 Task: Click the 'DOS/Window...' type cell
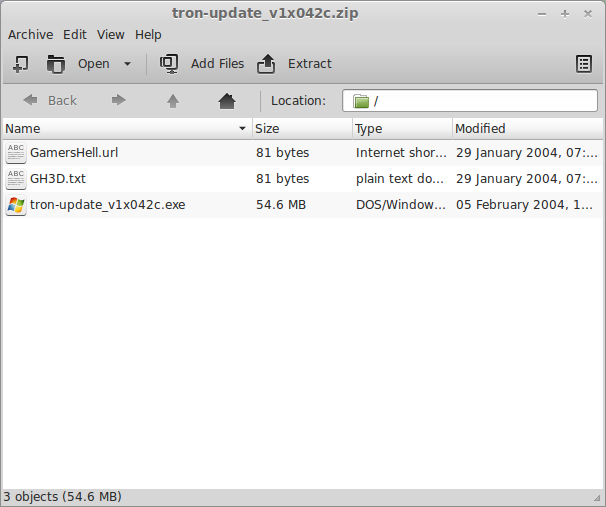tap(401, 204)
